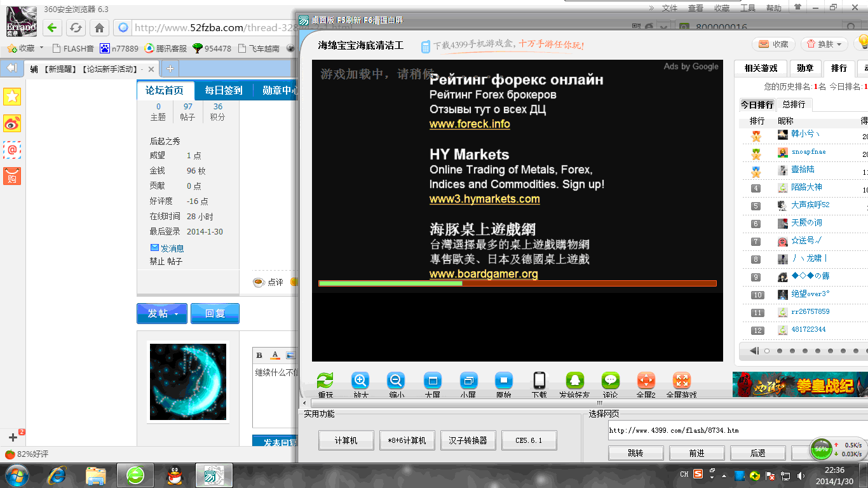Click the 下载 phone download icon
868x488 pixels.
[x=539, y=381]
